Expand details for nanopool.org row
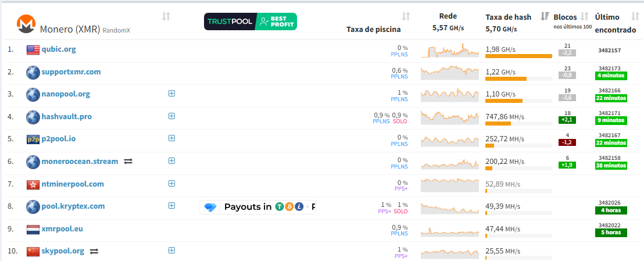This screenshot has height=261, width=644. [x=171, y=94]
